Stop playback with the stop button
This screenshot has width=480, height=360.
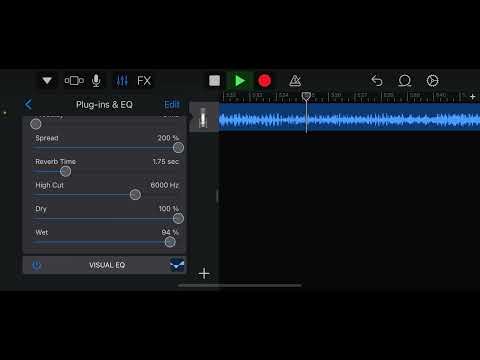214,81
